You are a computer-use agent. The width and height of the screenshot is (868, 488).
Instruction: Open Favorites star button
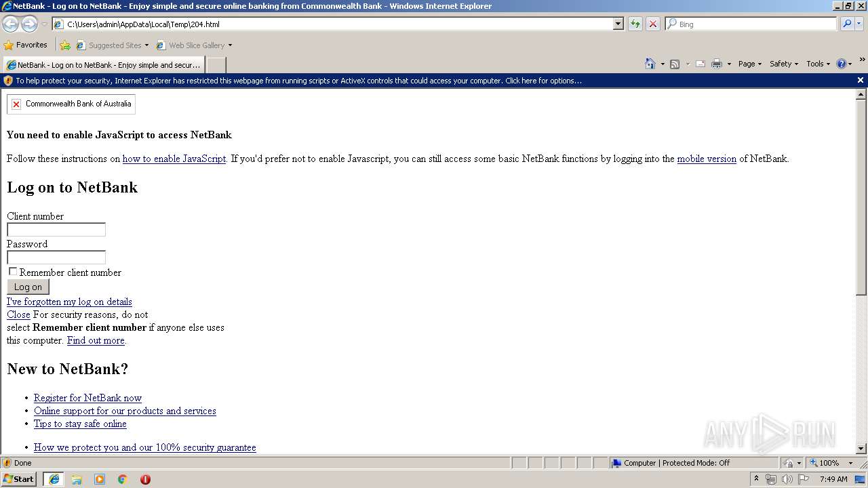click(x=25, y=45)
